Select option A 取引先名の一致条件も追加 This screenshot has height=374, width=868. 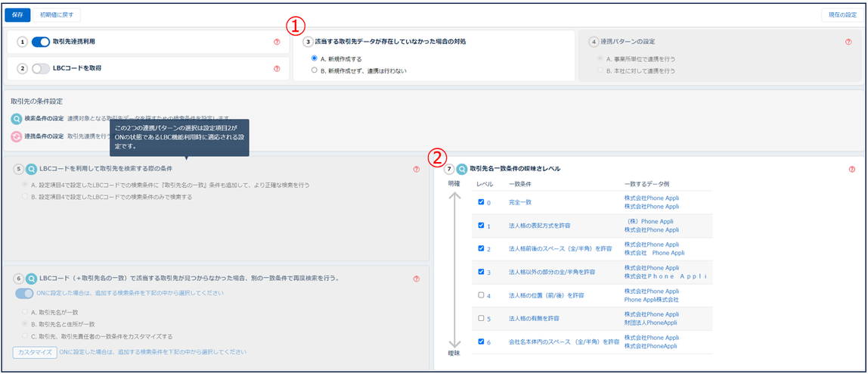click(x=24, y=185)
